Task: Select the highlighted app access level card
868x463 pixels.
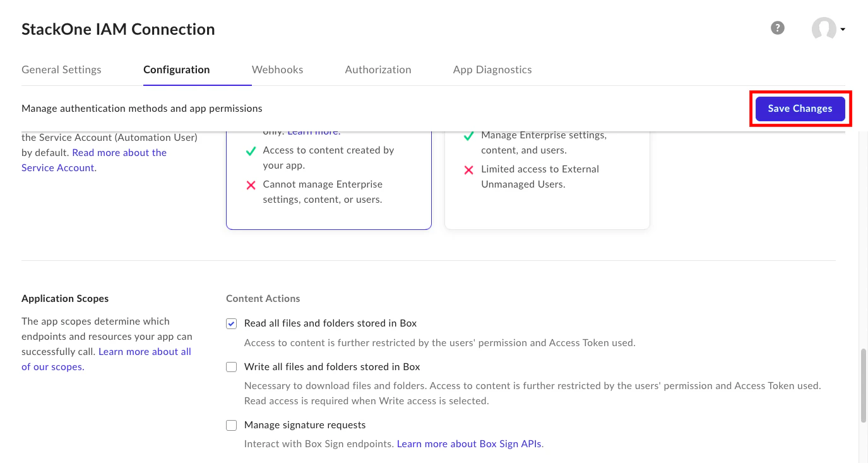Action: point(328,177)
